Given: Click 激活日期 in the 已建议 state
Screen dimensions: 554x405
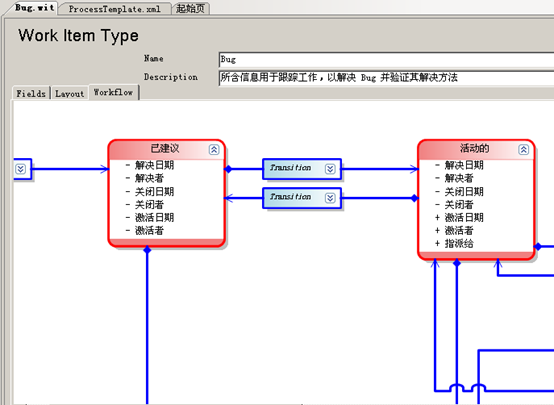Looking at the screenshot, I should click(154, 217).
